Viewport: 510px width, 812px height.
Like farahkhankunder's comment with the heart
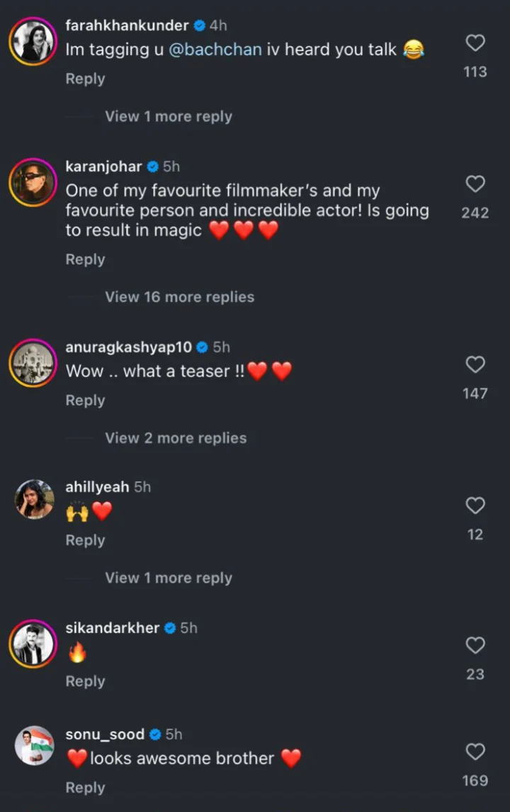475,43
